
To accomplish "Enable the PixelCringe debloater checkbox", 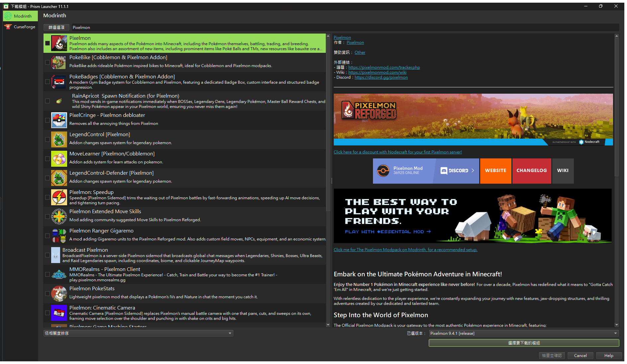I will point(47,120).
